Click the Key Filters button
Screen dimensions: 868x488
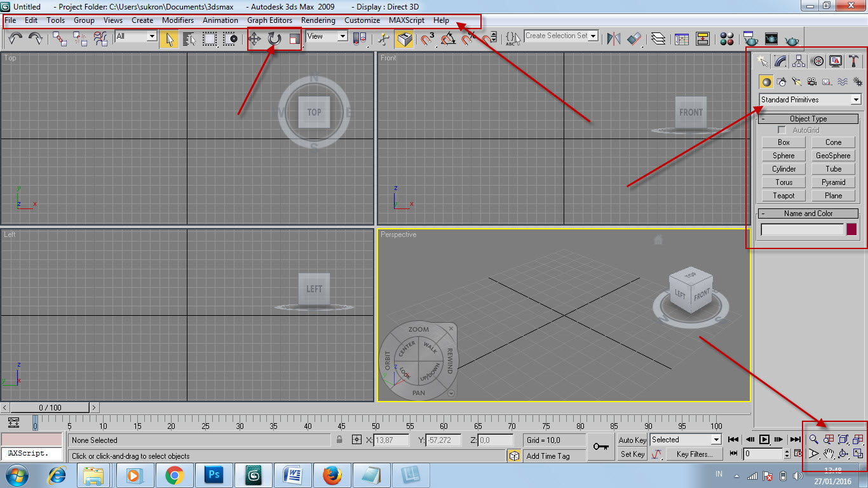coord(695,454)
